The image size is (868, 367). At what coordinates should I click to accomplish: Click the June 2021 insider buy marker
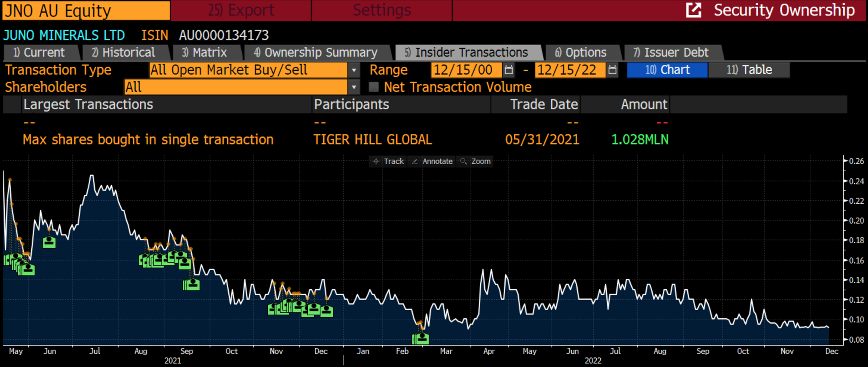(49, 242)
